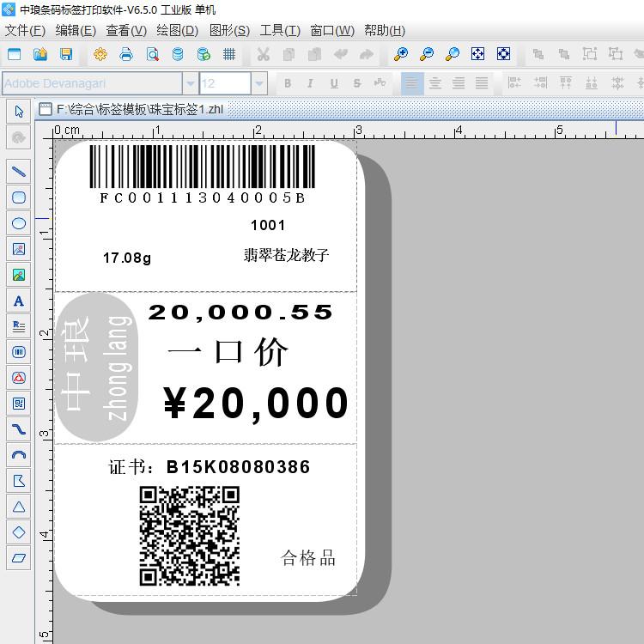
Task: Click the center objects horizontally icon
Action: point(617,83)
